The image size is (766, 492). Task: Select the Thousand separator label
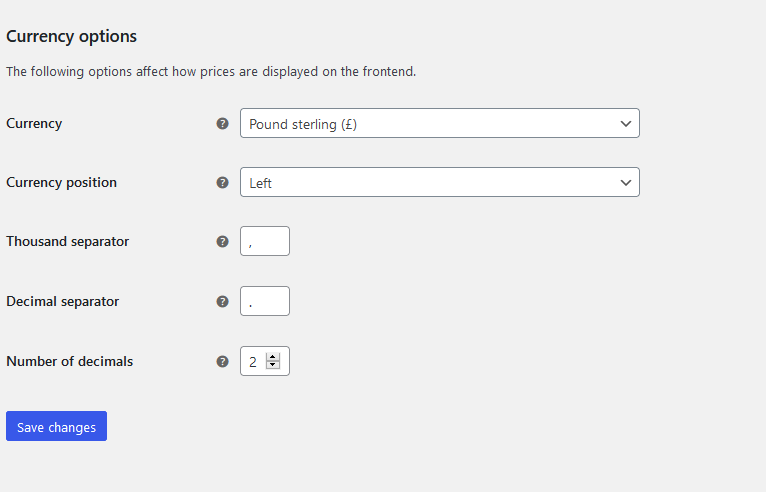coord(67,241)
